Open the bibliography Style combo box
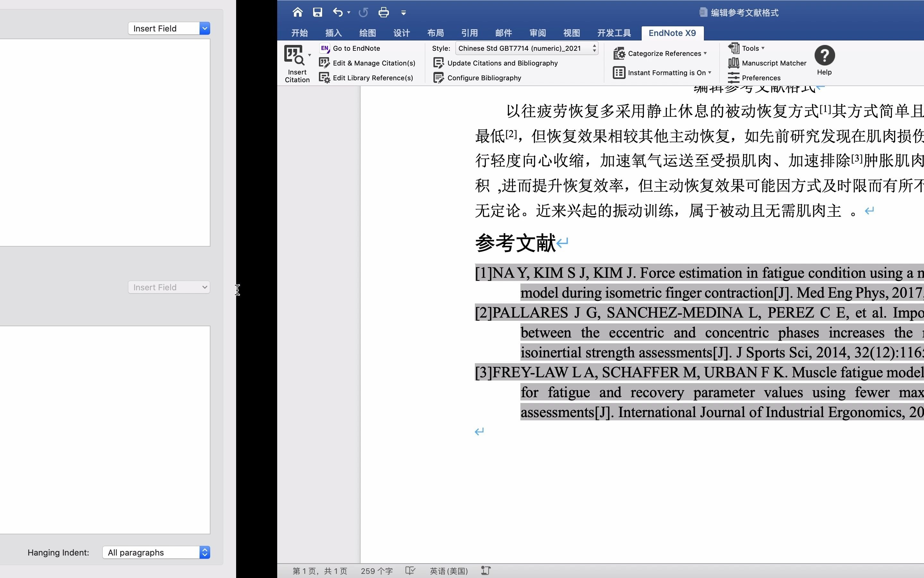The height and width of the screenshot is (578, 924). click(x=526, y=48)
